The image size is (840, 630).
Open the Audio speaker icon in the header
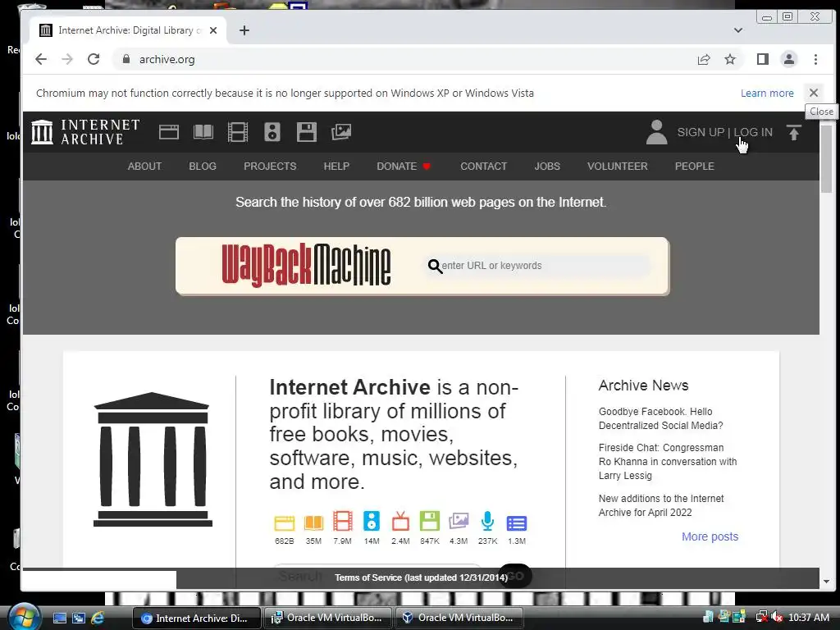point(272,132)
